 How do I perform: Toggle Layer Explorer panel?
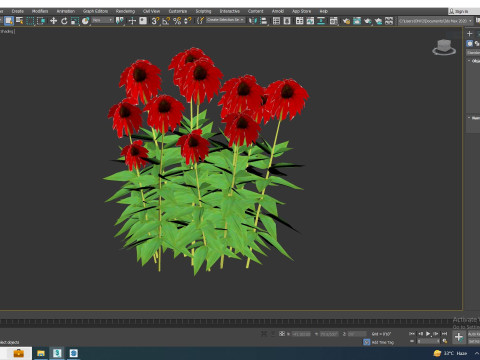(287, 21)
